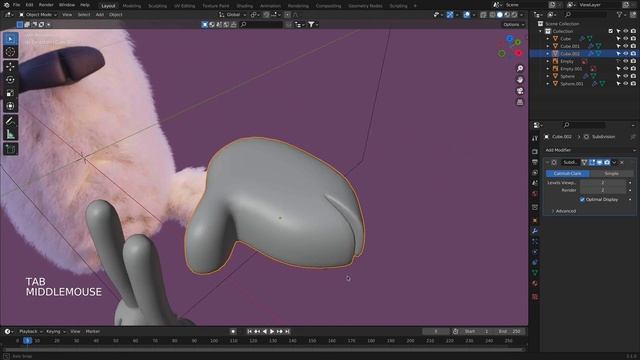
Task: Open the Scene properties tab
Action: [x=535, y=183]
